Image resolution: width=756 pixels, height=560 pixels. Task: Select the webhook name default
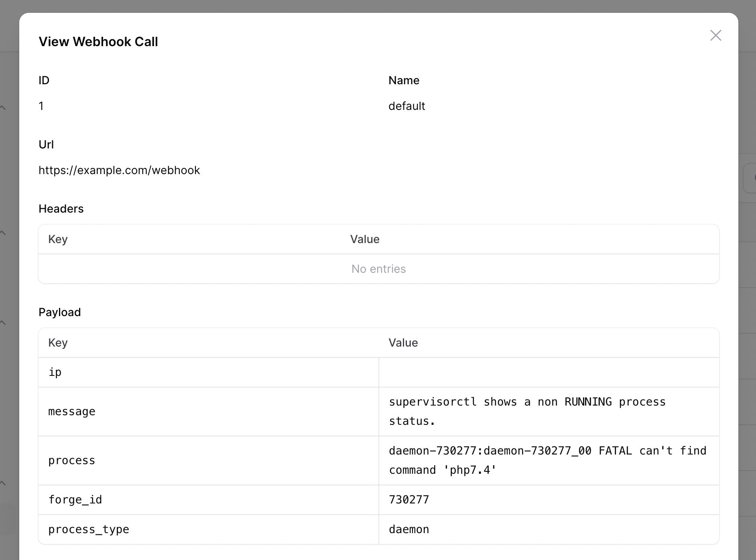click(x=406, y=106)
